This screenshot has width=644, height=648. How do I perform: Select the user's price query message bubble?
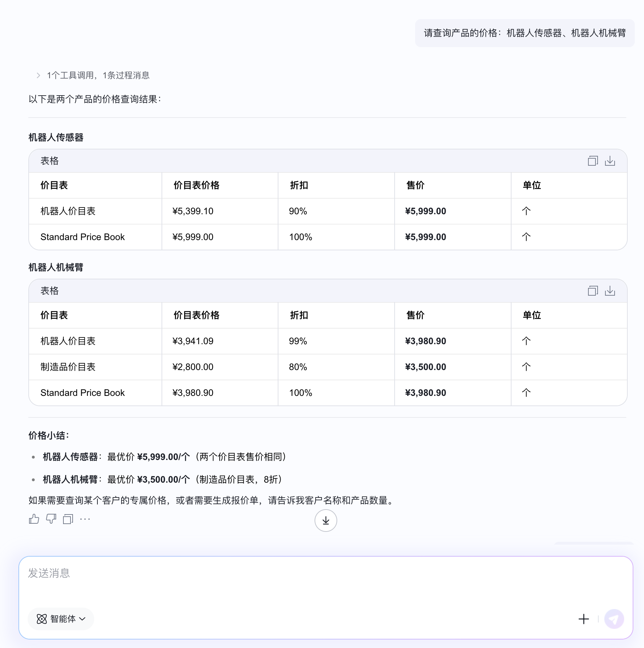tap(525, 33)
